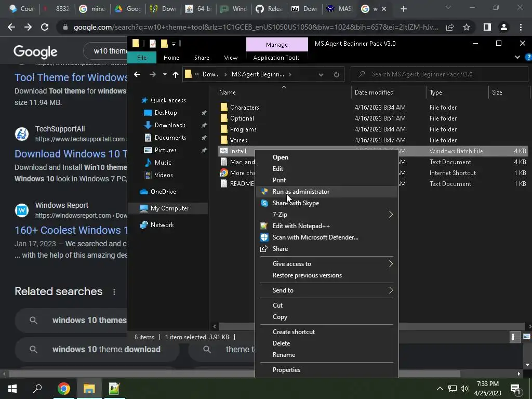Click Edit in the context menu
Screen dimensions: 532x399
click(x=326, y=169)
